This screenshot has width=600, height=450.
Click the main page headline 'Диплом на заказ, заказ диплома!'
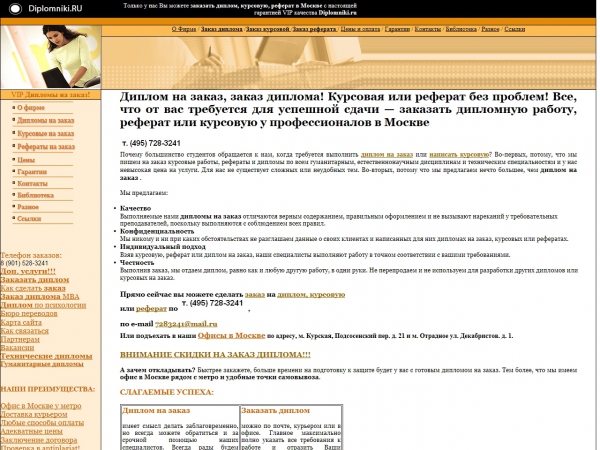pyautogui.click(x=348, y=109)
